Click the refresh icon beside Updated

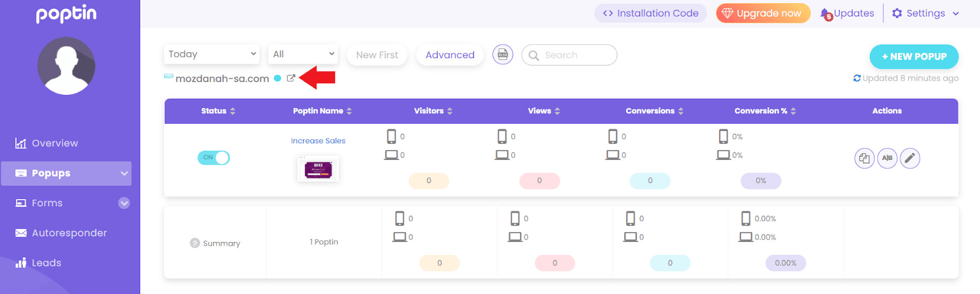pyautogui.click(x=857, y=78)
